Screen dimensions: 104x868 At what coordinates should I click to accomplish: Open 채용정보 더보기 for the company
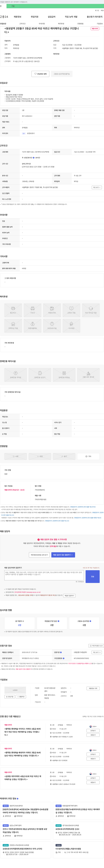pos(93,688)
